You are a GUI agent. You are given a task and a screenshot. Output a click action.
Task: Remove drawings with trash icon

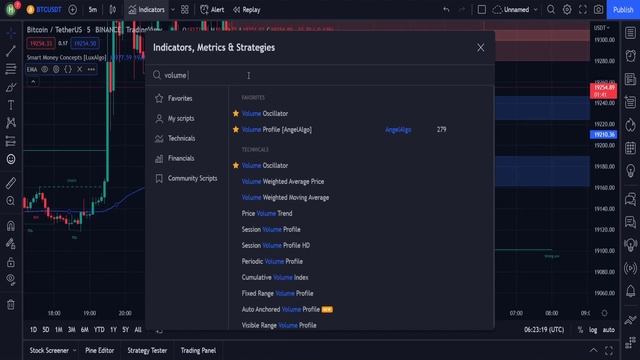pos(11,304)
